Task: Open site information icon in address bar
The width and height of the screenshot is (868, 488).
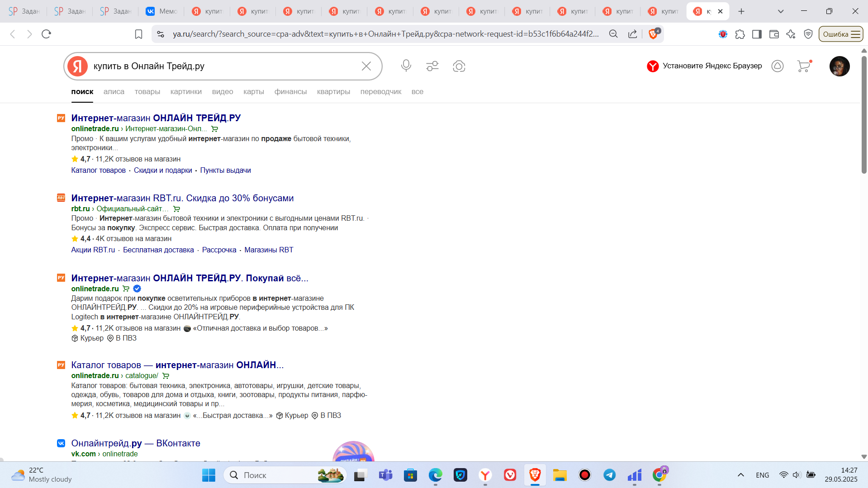Action: pos(161,34)
